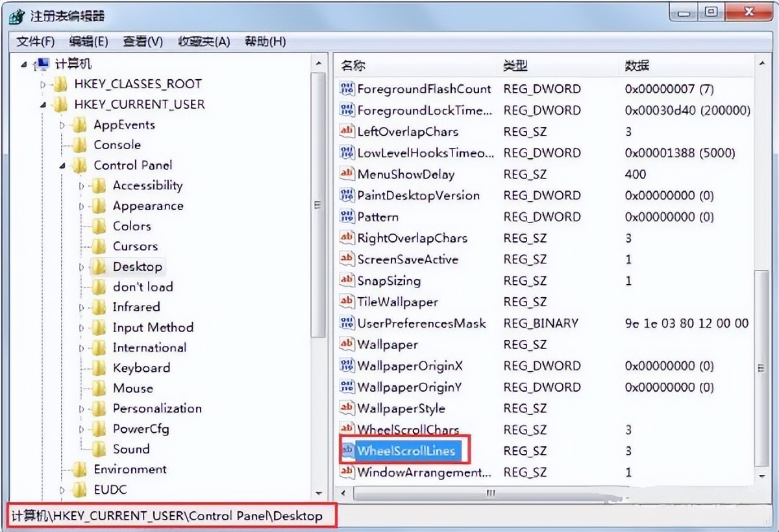779x532 pixels.
Task: Click the registry path in status bar
Action: [167, 516]
